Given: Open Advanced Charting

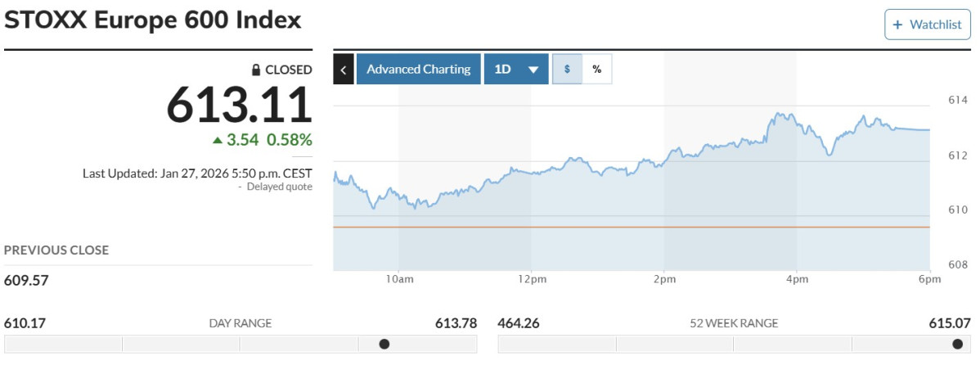Looking at the screenshot, I should pyautogui.click(x=418, y=70).
